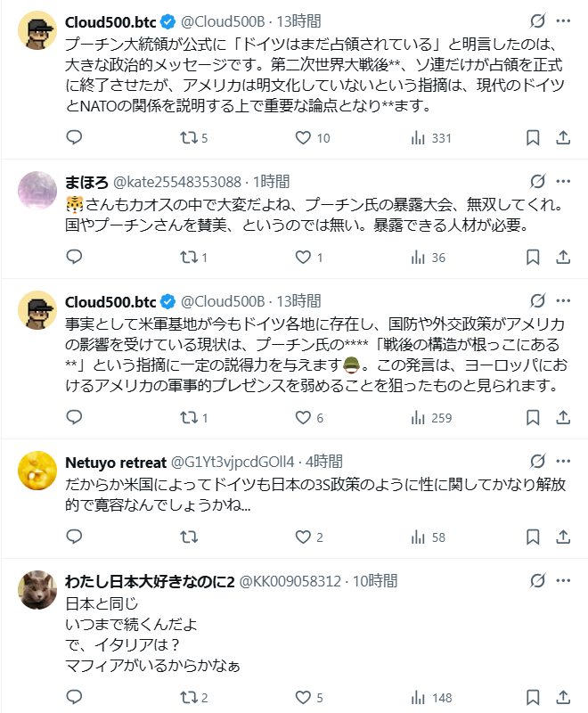Viewport: 588px width, 713px height.
Task: Open まほろ's profile avatar
Action: click(x=38, y=191)
